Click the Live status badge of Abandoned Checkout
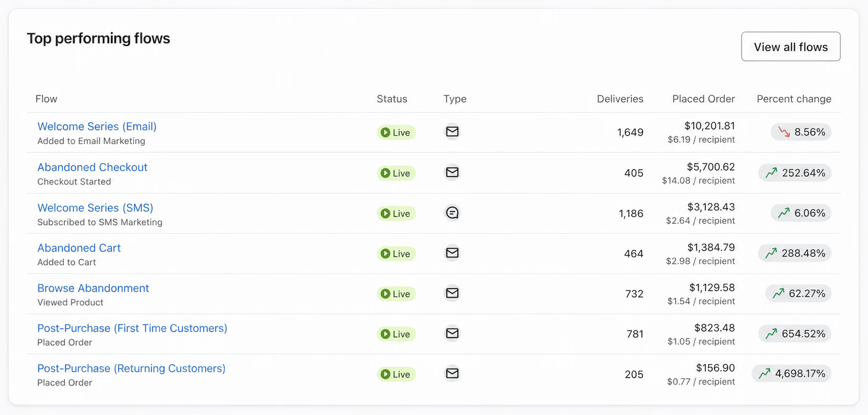 pos(396,173)
